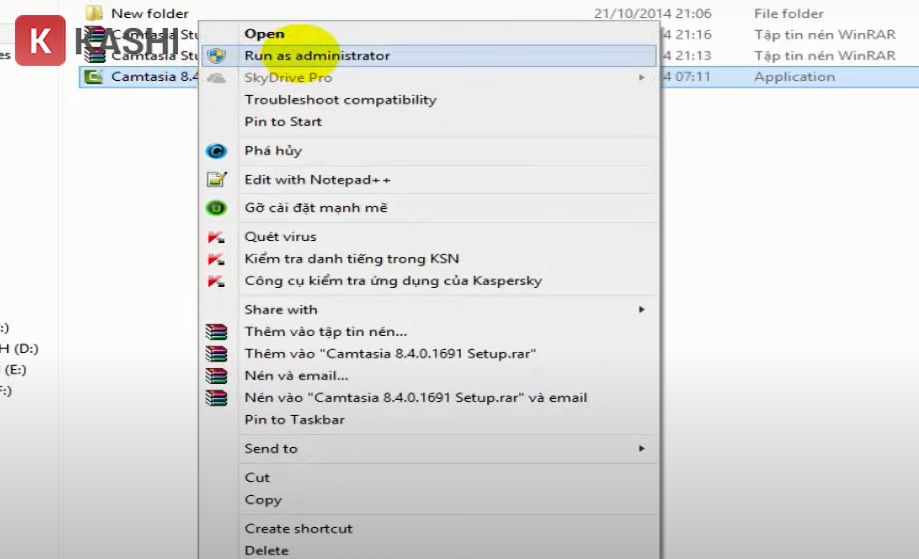The image size is (919, 559).
Task: Click the Phá hủy menu entry
Action: pos(273,151)
